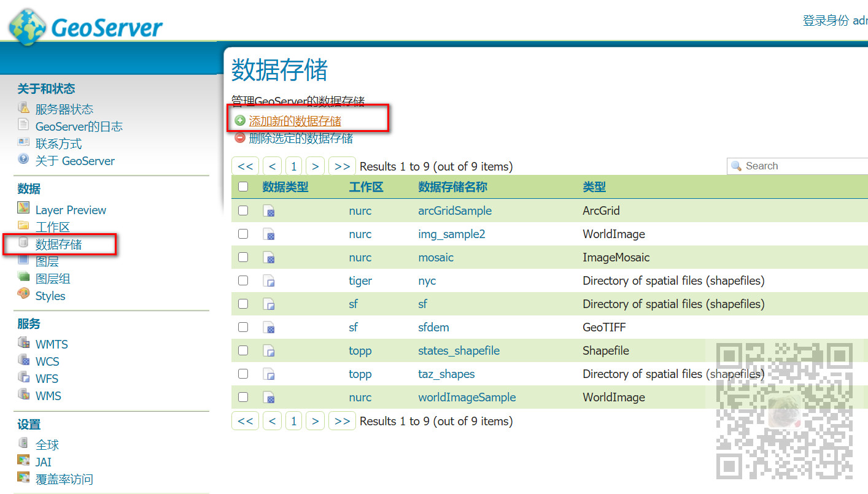Click the WCS service icon

point(23,360)
